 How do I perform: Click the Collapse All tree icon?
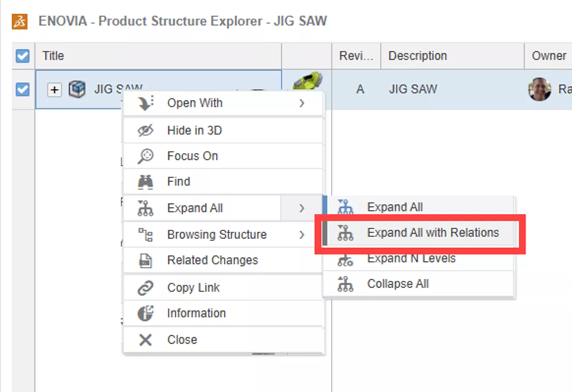click(345, 284)
